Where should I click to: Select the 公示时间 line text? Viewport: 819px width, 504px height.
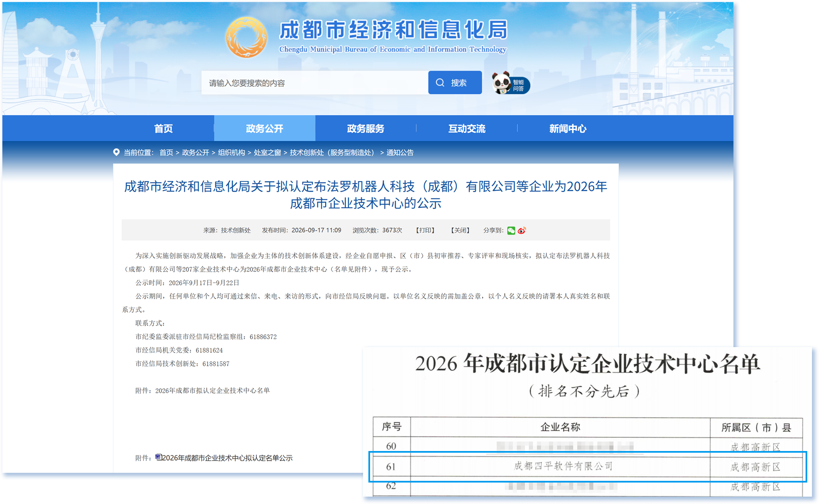[187, 283]
